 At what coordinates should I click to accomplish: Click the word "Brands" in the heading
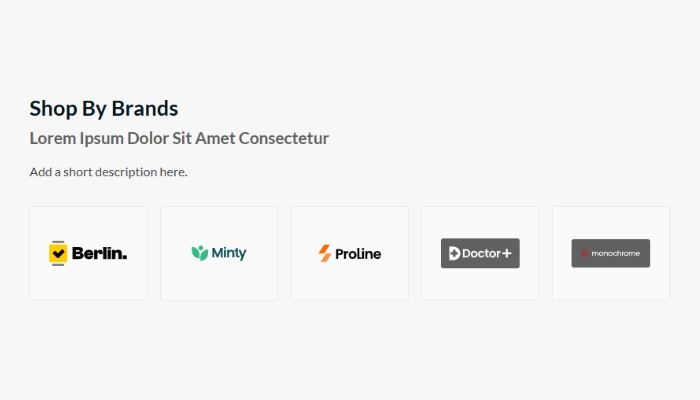coord(145,108)
